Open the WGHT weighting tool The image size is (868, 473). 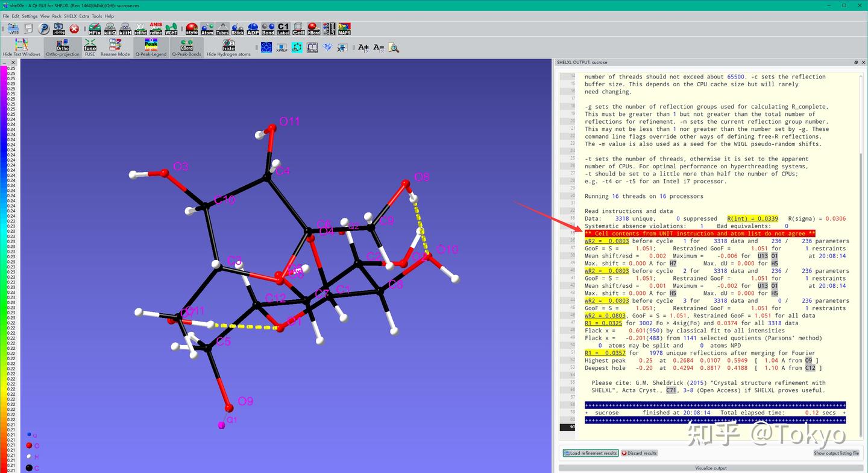pyautogui.click(x=171, y=28)
